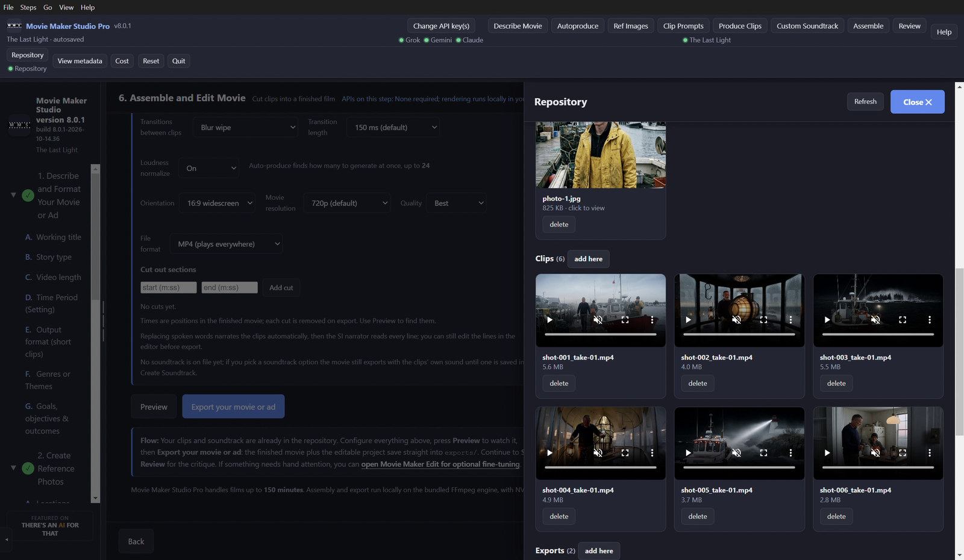Add a clip via Clips add here
The width and height of the screenshot is (964, 560).
[588, 259]
